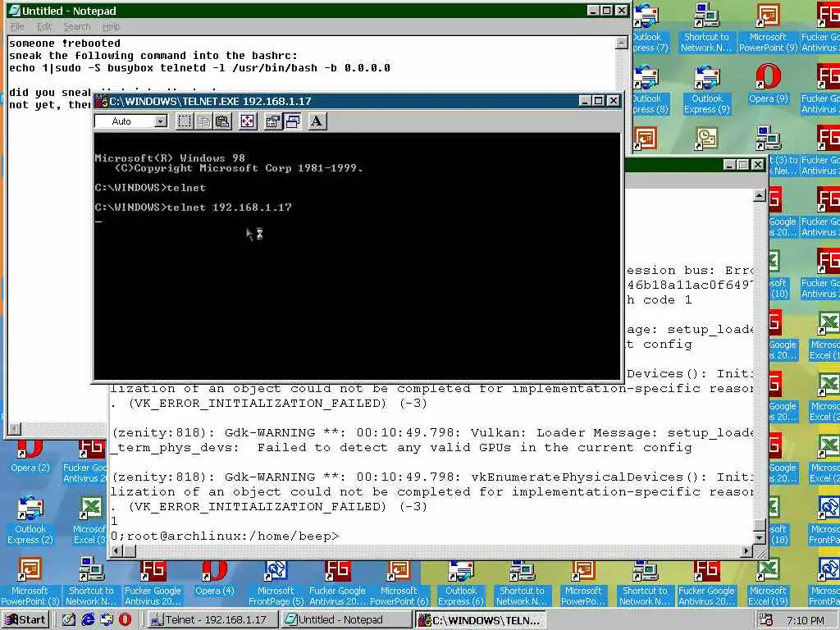Select the Outlook Express (6) desktop shortcut
The image size is (840, 630).
click(x=461, y=583)
